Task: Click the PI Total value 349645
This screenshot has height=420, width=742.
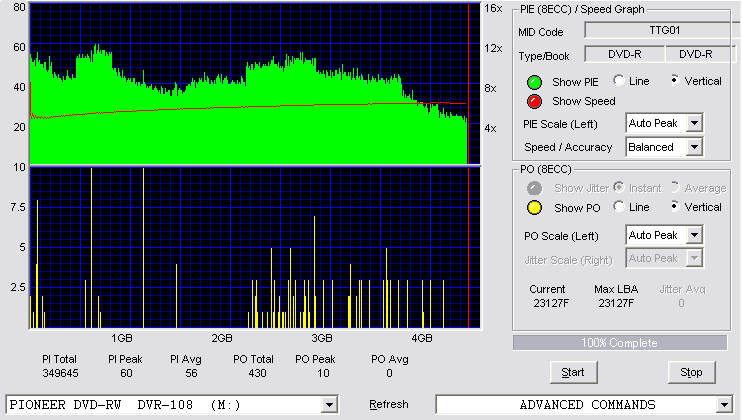Action: [x=61, y=373]
